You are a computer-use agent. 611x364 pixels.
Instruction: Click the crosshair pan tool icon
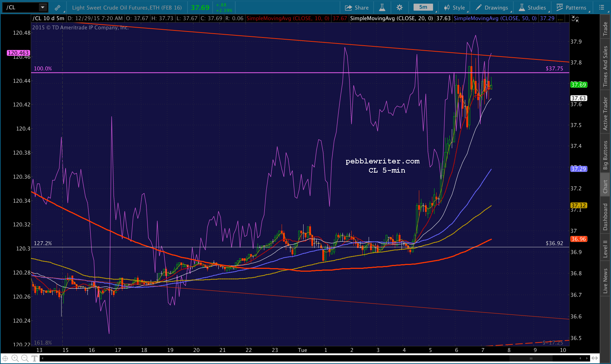pyautogui.click(x=5, y=358)
